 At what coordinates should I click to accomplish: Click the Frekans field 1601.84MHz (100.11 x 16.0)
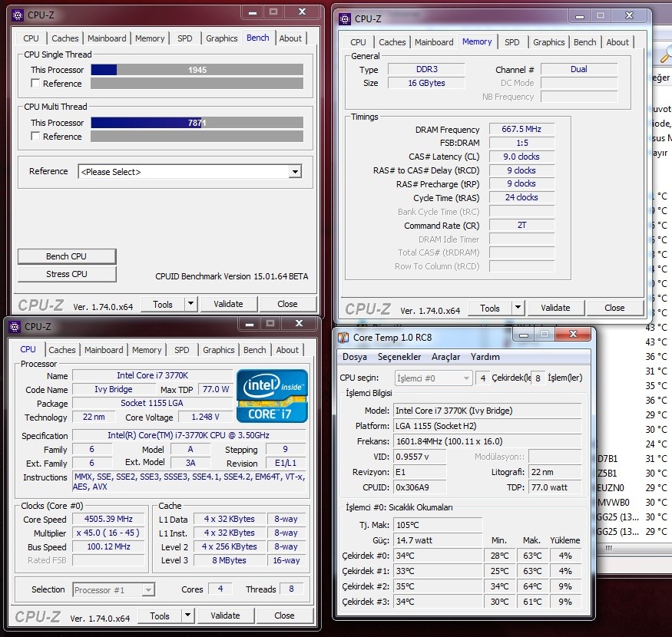[x=487, y=441]
